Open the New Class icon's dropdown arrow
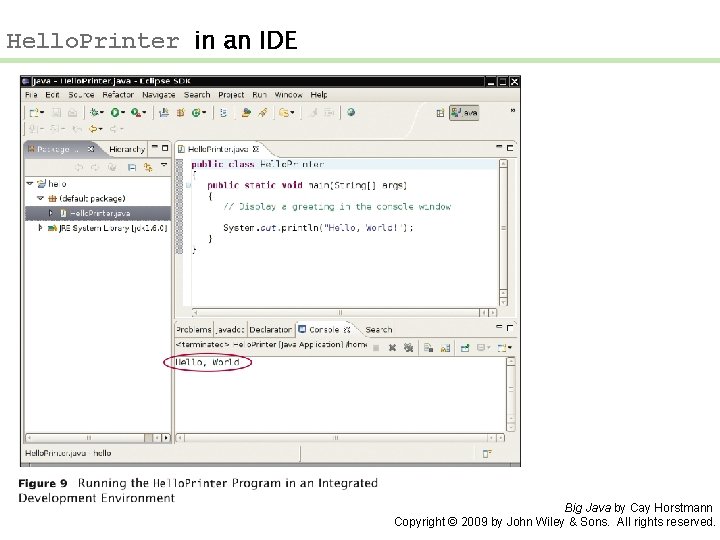 [204, 112]
